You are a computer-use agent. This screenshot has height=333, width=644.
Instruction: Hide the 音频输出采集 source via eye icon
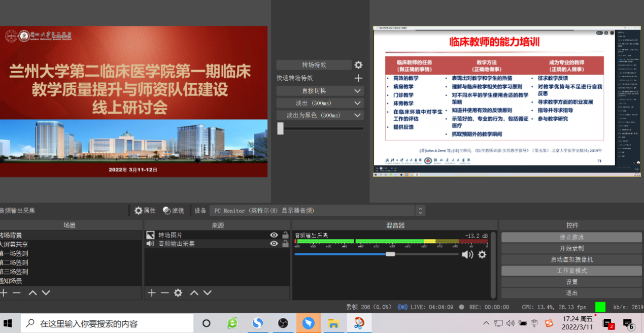274,244
